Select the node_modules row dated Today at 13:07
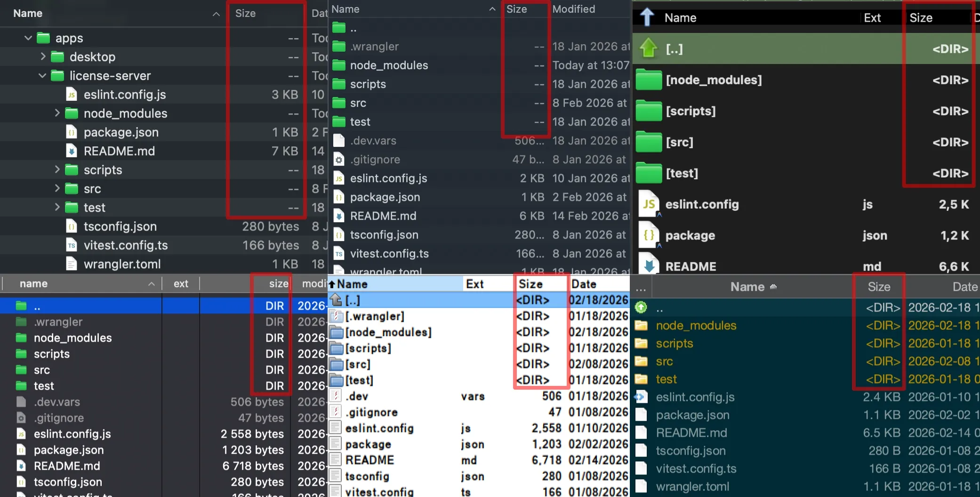The image size is (980, 497). coord(479,65)
